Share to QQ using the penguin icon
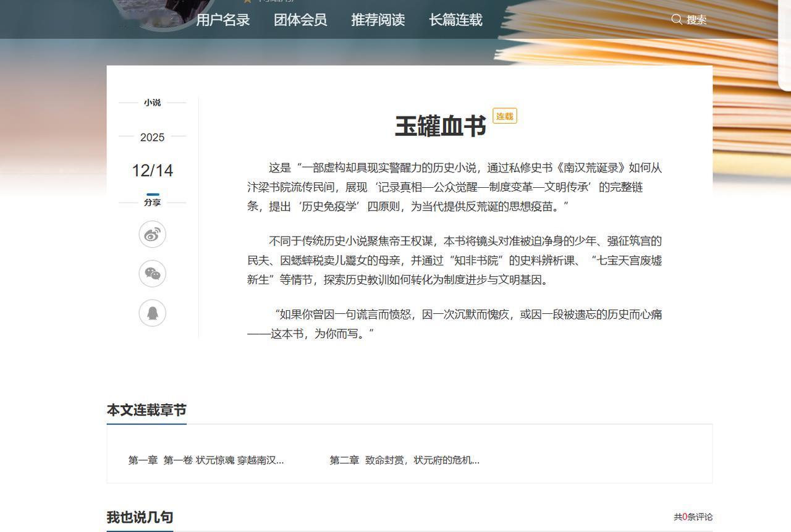 (x=152, y=313)
